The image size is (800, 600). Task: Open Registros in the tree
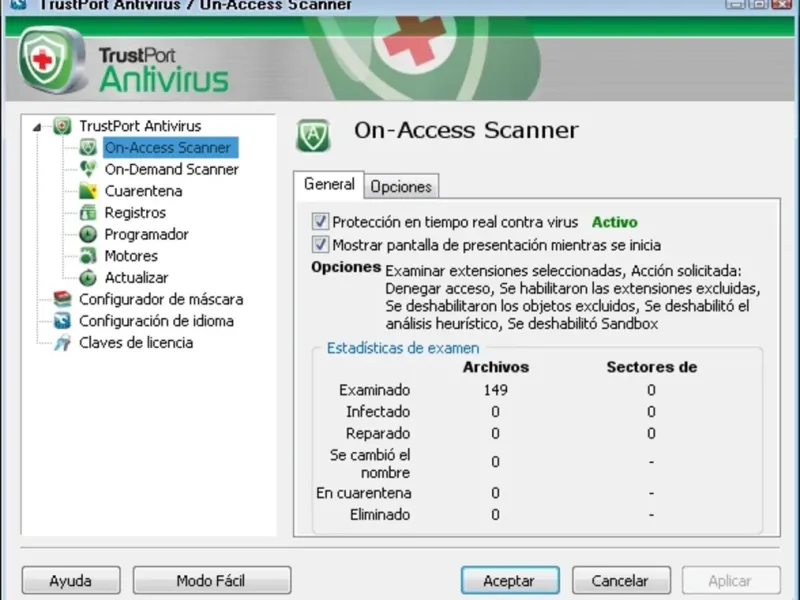[x=135, y=213]
